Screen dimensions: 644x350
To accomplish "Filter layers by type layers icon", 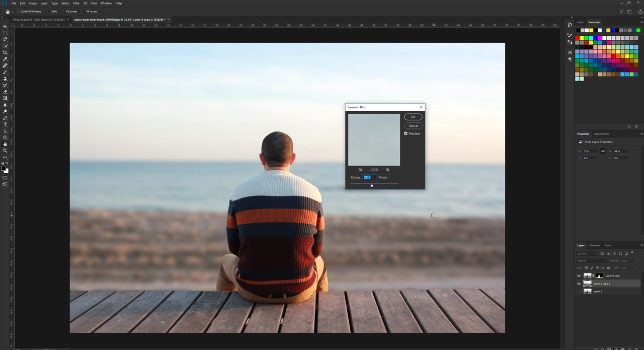I will click(614, 253).
